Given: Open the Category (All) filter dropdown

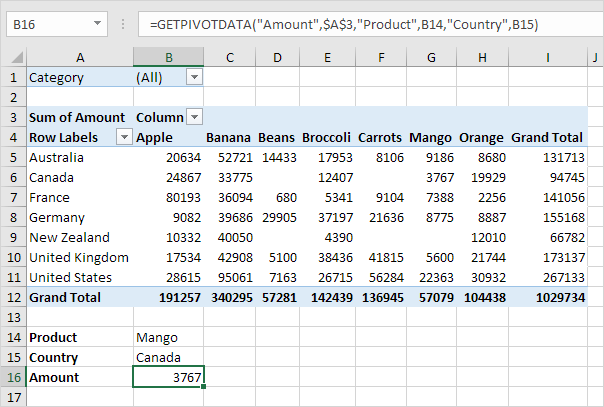Looking at the screenshot, I should pos(194,77).
